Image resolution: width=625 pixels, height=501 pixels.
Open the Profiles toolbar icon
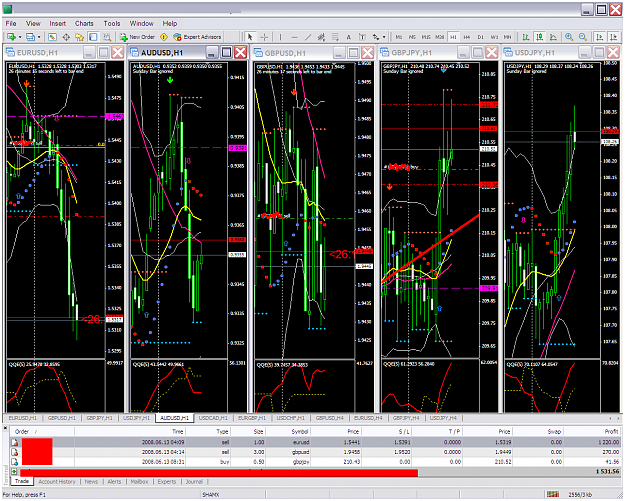pyautogui.click(x=30, y=37)
